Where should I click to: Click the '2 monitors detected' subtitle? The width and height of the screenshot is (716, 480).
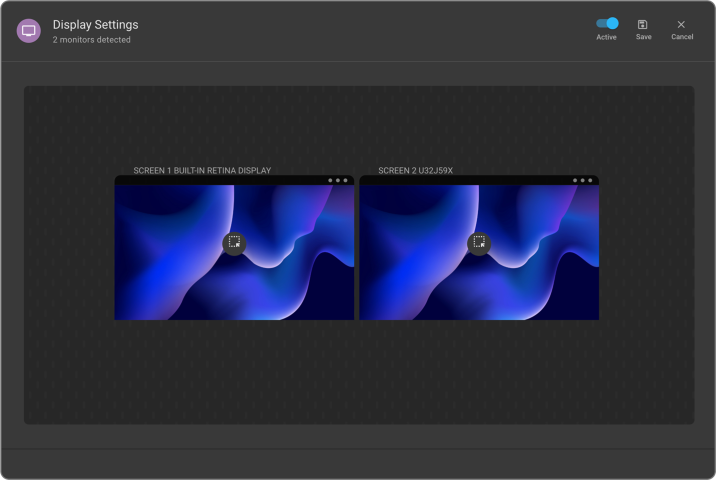(91, 40)
